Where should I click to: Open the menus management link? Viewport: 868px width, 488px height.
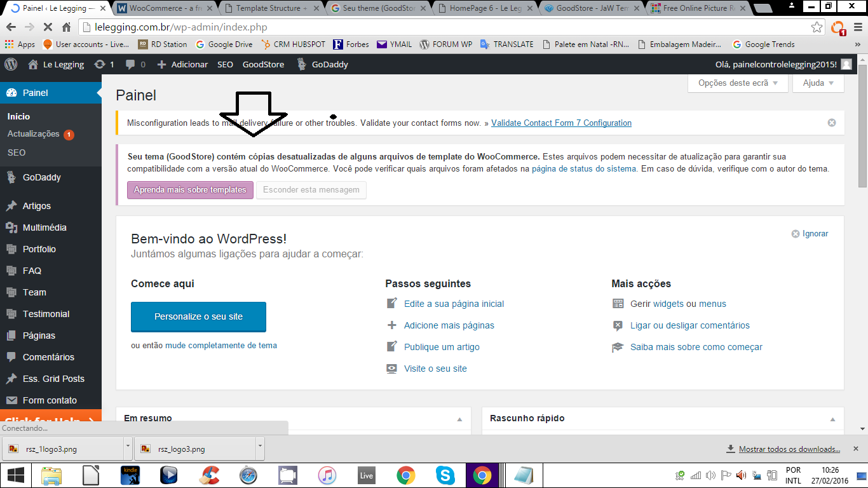[712, 304]
